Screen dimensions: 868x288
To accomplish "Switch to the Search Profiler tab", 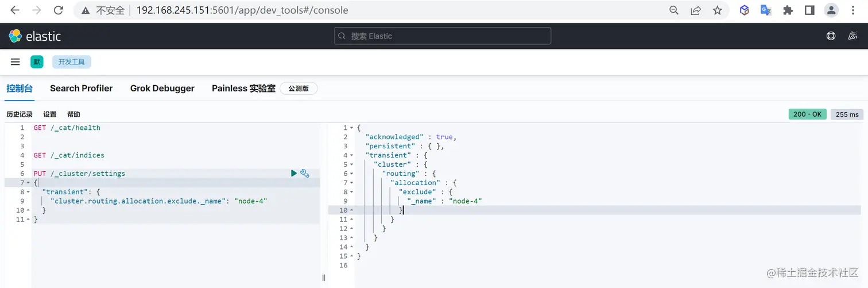I will (x=82, y=89).
